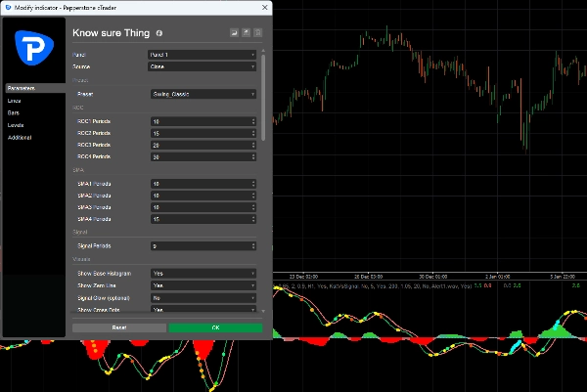587x392 pixels.
Task: Click the curved-arrow icon in the dialog header
Action: 234,33
